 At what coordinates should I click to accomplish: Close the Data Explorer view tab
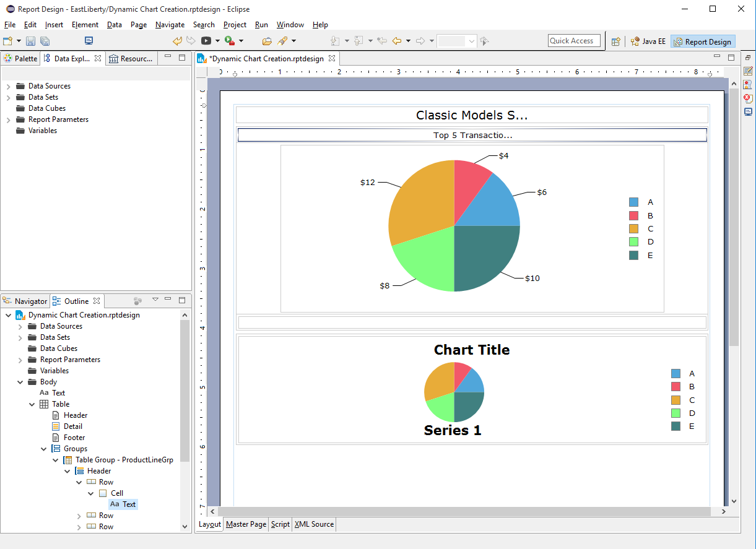[98, 58]
